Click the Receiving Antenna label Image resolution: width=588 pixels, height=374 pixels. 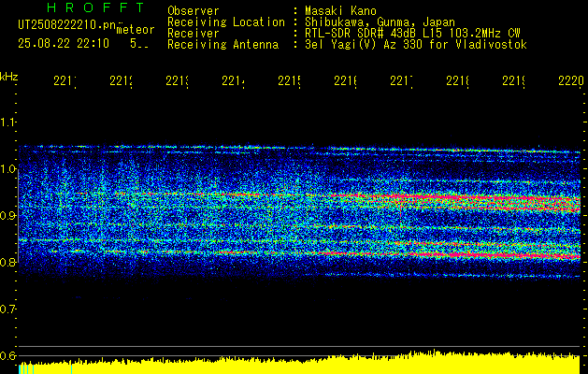pyautogui.click(x=222, y=45)
